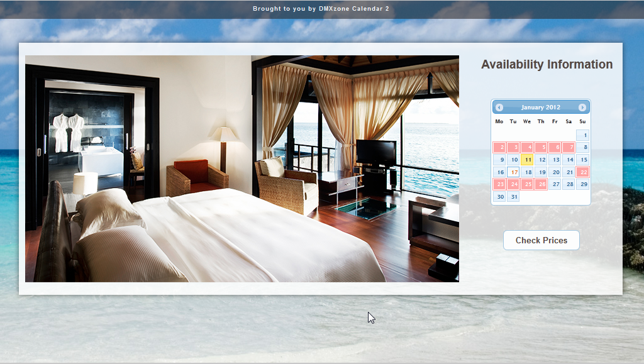The height and width of the screenshot is (364, 644).
Task: Pick January 21 in calendar
Action: 569,172
